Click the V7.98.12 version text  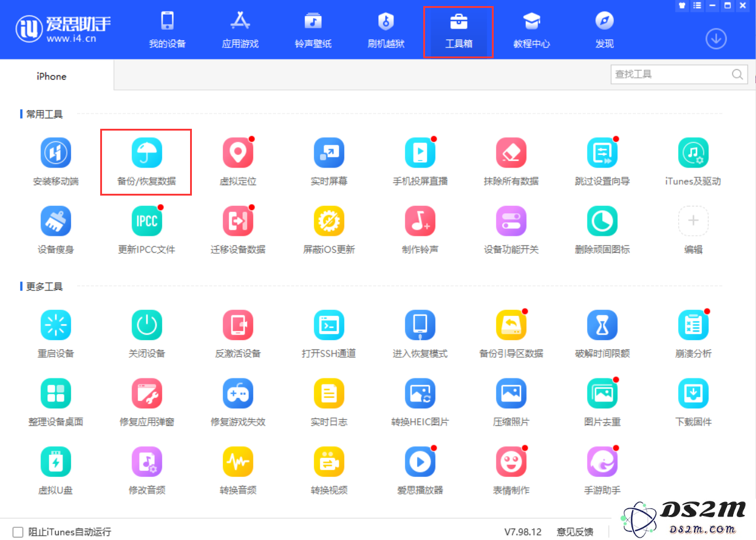[523, 532]
